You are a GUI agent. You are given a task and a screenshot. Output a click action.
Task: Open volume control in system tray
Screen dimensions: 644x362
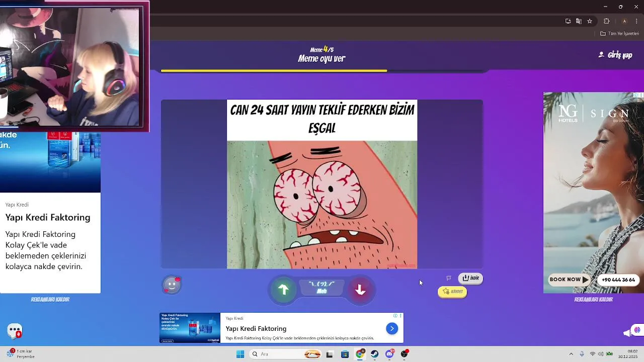click(x=601, y=354)
